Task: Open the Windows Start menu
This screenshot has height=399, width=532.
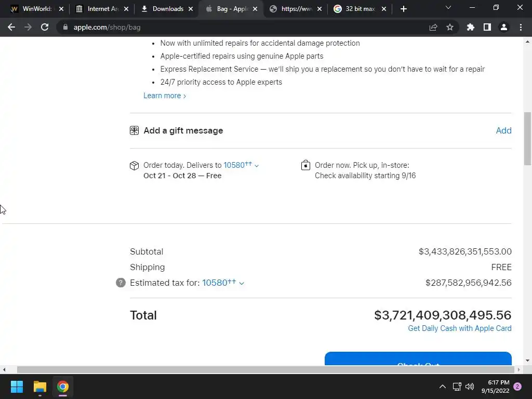Action: [17, 387]
